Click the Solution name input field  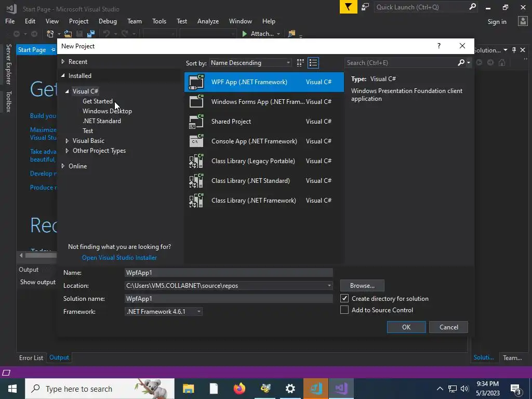229,299
